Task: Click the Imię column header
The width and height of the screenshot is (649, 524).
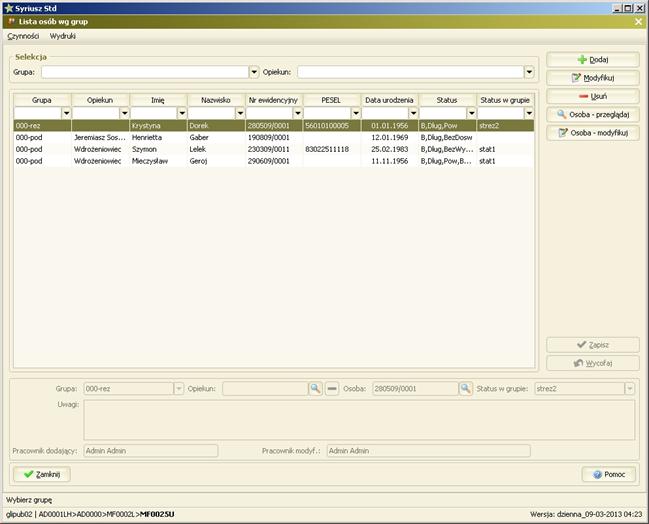Action: coord(158,100)
